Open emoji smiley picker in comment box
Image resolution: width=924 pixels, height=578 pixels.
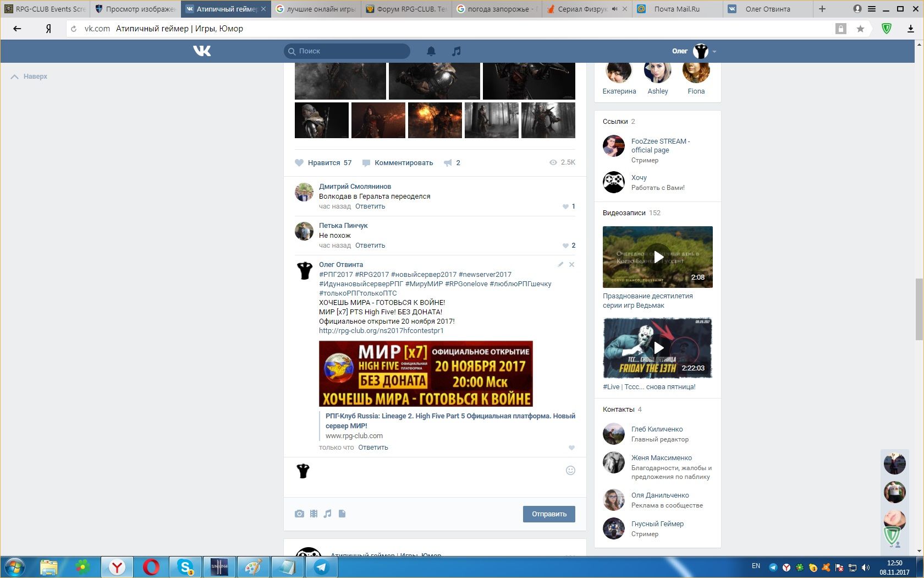click(x=570, y=470)
